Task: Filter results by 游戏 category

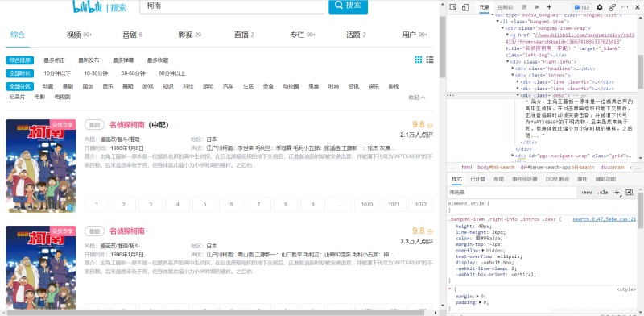Action: (x=148, y=87)
